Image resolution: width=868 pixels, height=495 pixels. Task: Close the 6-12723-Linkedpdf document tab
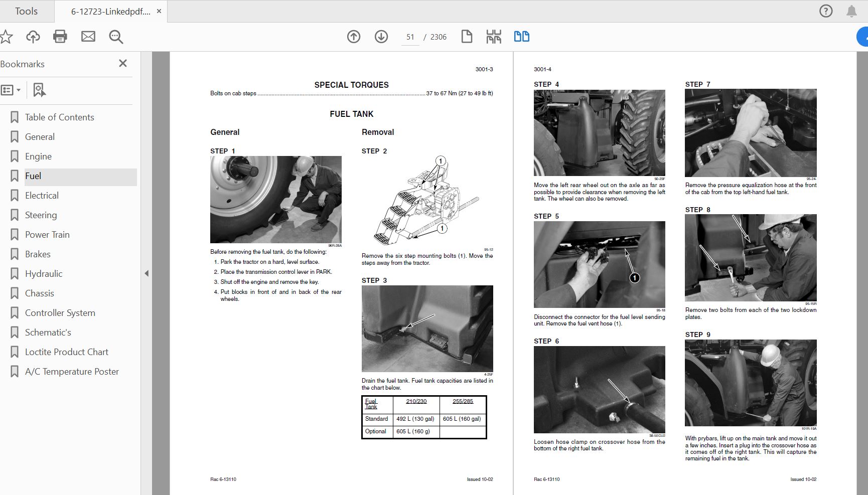click(159, 11)
